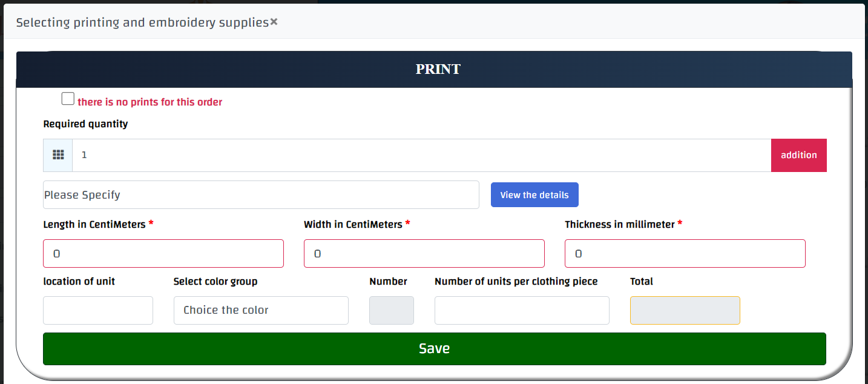Click the greyed-out Number field
The image size is (868, 384).
pos(392,310)
